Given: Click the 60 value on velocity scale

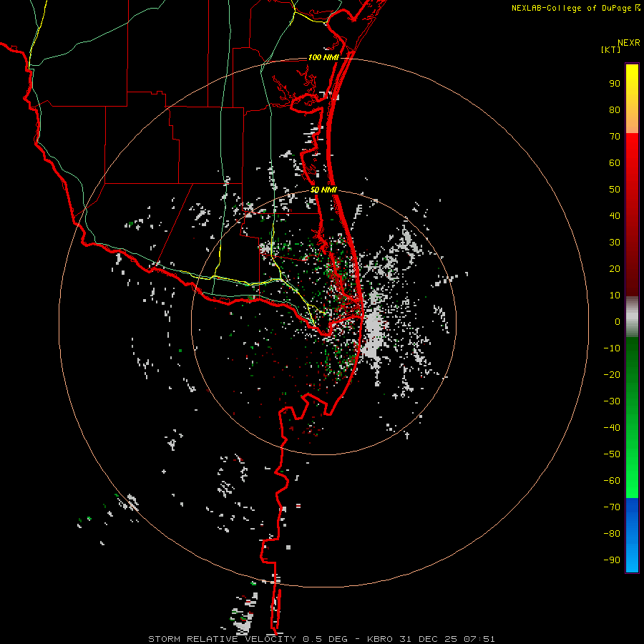Looking at the screenshot, I should coord(615,163).
